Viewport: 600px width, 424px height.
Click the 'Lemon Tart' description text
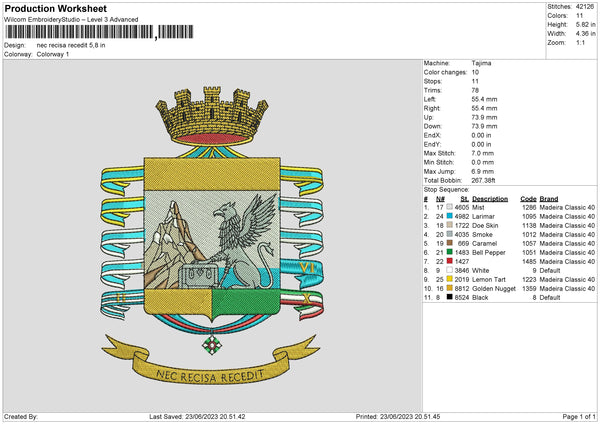click(x=489, y=279)
